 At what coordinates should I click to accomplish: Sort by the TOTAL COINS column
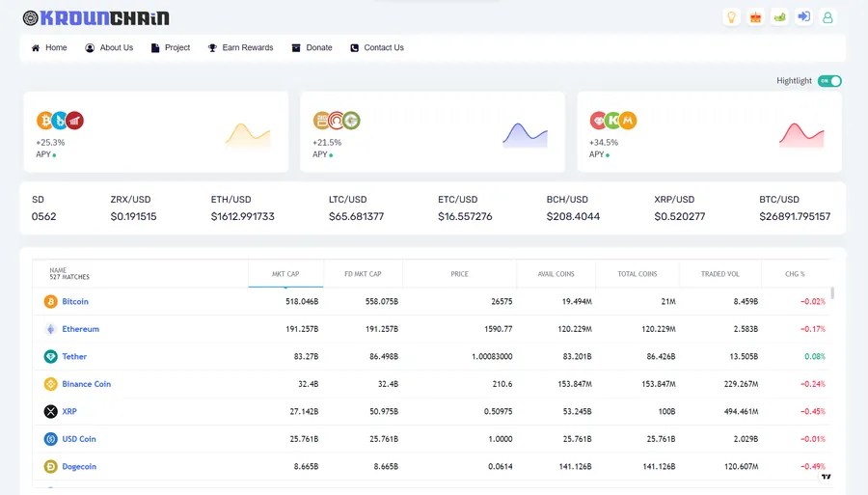point(637,273)
